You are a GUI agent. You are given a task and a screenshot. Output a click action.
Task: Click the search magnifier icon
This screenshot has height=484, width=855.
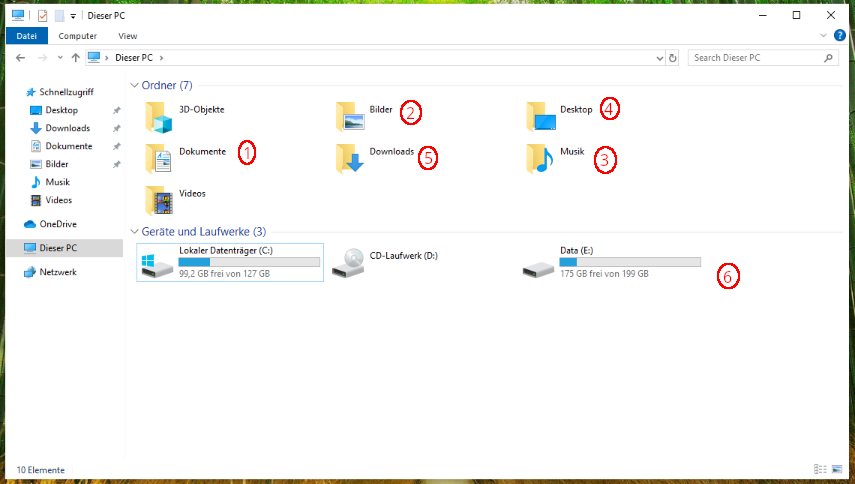(x=828, y=58)
